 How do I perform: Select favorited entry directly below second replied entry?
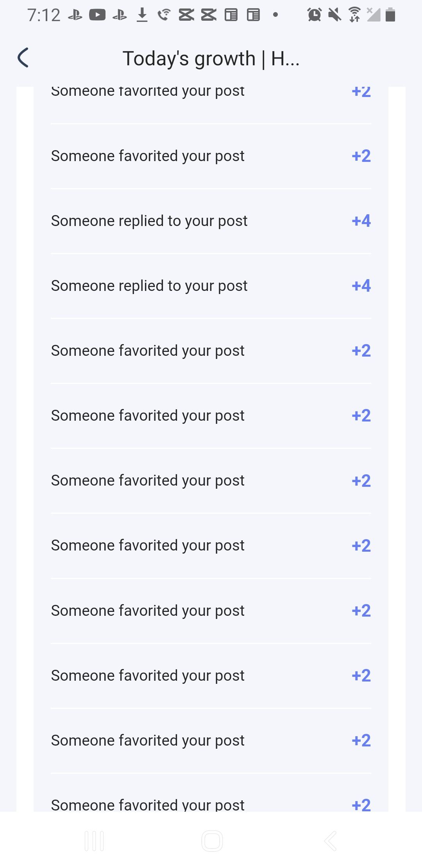coord(148,351)
